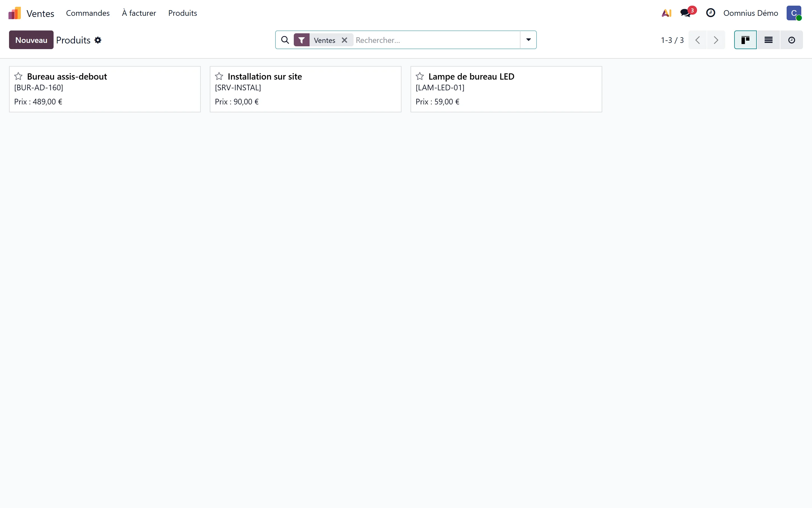Open the user avatar menu
Screen dimensions: 812x508
[x=794, y=13]
